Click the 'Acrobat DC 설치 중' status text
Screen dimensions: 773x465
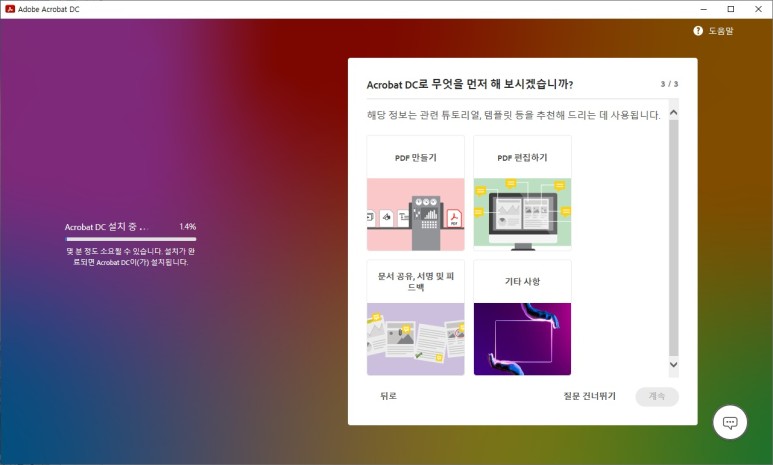tap(106, 227)
